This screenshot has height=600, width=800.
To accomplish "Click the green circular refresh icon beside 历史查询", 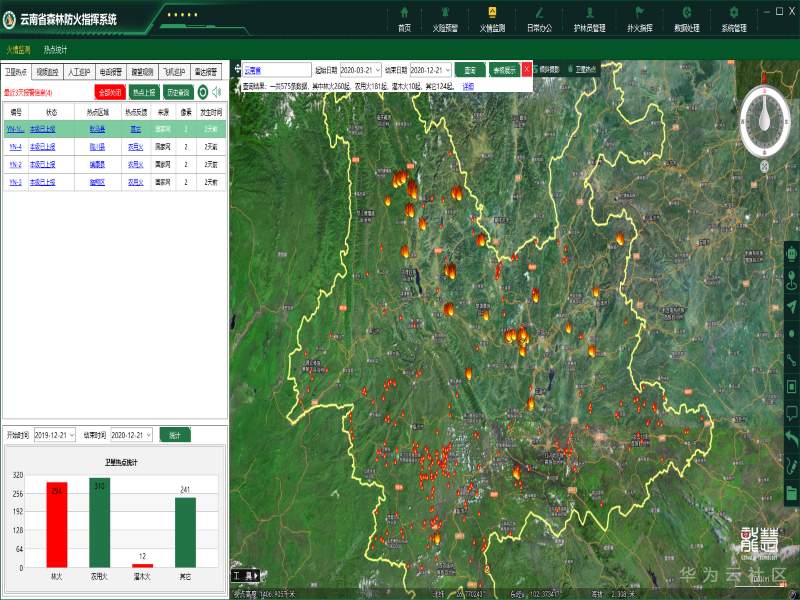I will pyautogui.click(x=202, y=92).
